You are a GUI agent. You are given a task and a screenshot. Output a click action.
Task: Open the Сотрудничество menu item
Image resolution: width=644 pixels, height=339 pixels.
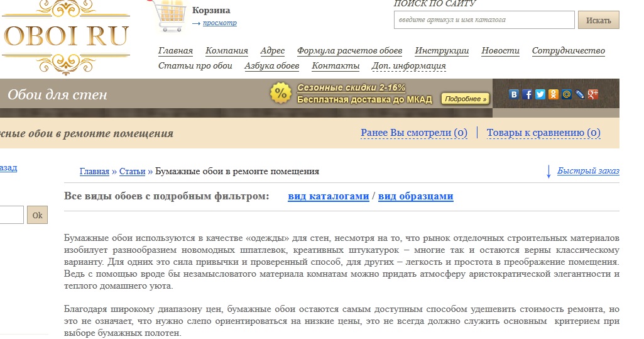(569, 50)
